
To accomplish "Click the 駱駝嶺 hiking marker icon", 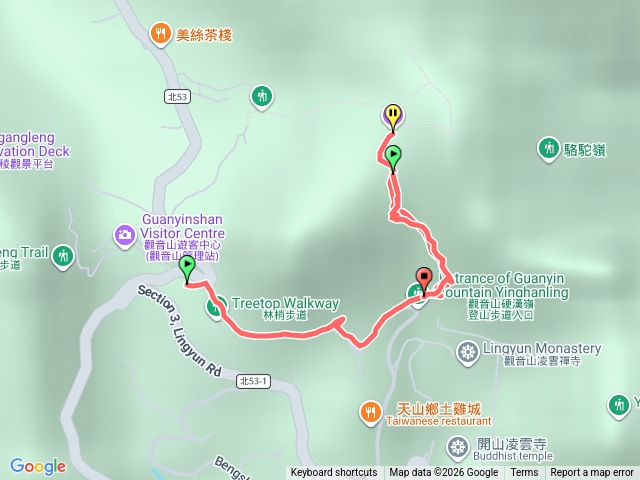I will click(548, 149).
